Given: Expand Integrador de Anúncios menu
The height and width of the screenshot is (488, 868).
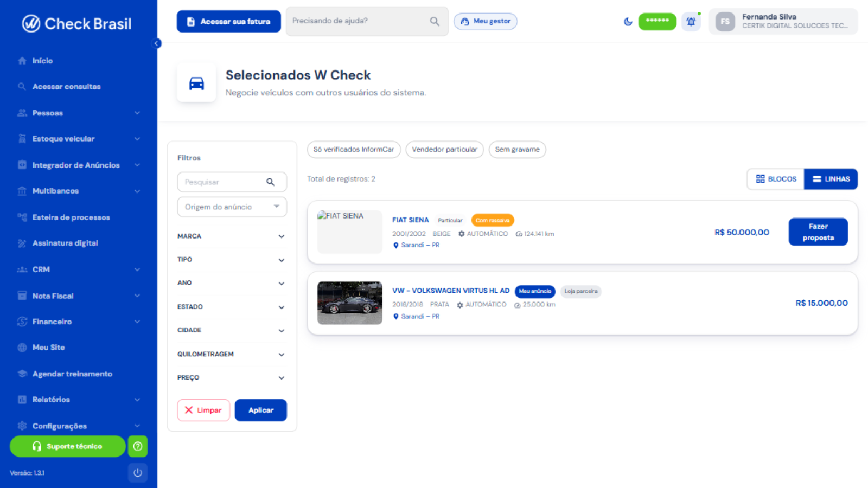Looking at the screenshot, I should (x=79, y=165).
